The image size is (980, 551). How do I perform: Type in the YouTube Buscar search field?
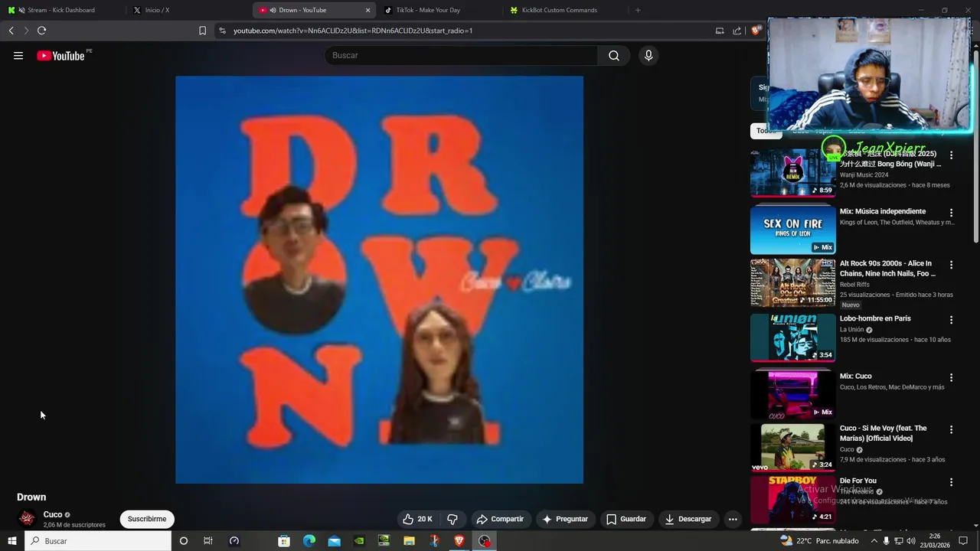(x=462, y=55)
